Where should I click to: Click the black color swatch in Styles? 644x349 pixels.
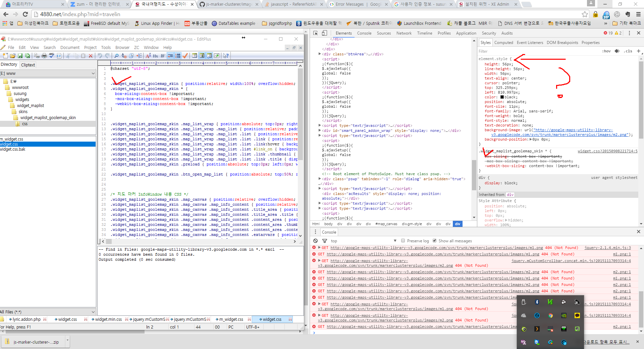(x=502, y=97)
